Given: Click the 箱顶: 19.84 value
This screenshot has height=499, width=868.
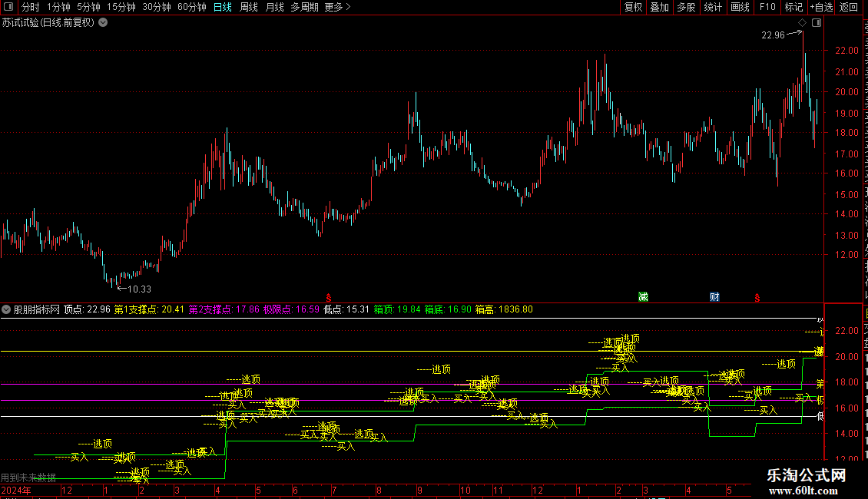Looking at the screenshot, I should [397, 310].
